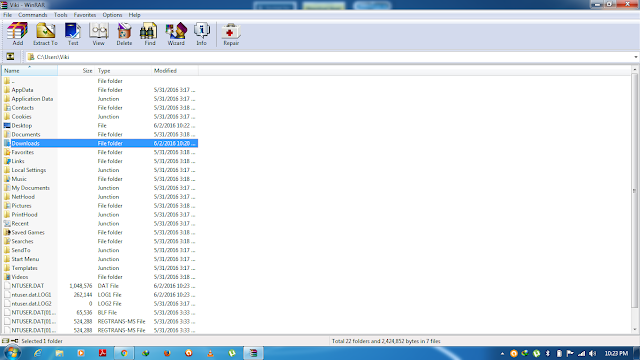Click the scroll down arrow of the file list
Image resolution: width=640 pixels, height=360 pixels.
pyautogui.click(x=635, y=330)
